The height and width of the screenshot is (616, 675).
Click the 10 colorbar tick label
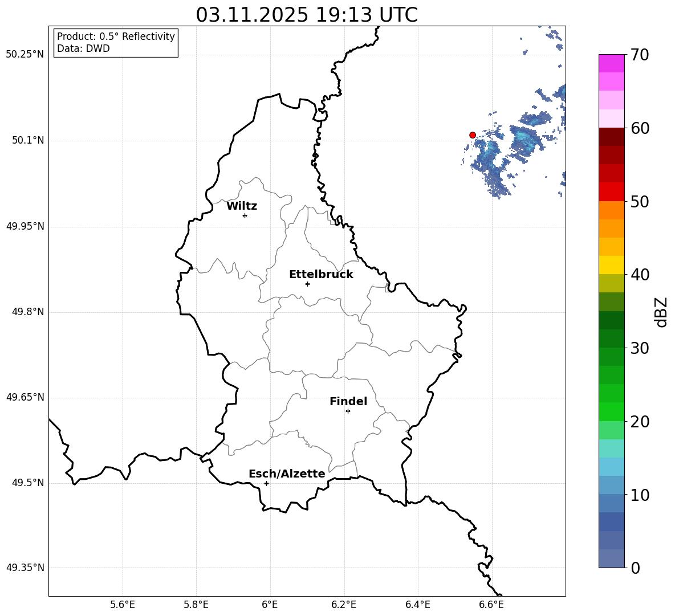click(640, 495)
